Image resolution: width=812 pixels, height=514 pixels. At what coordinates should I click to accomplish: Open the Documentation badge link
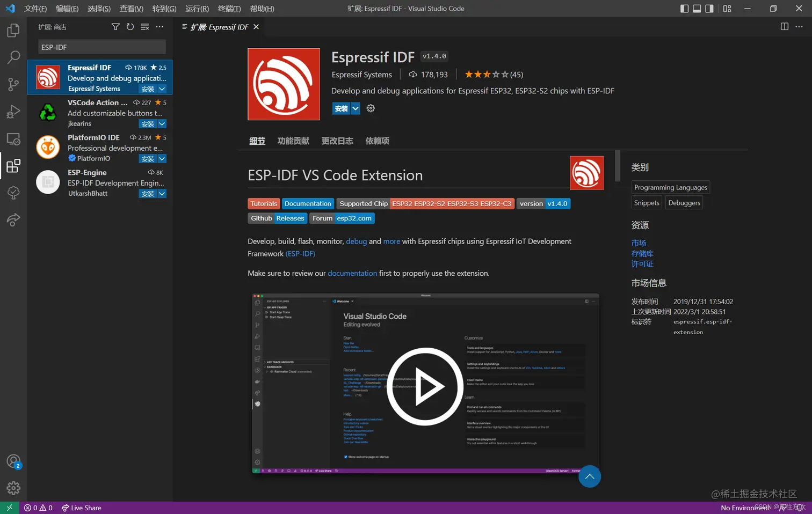[308, 204]
